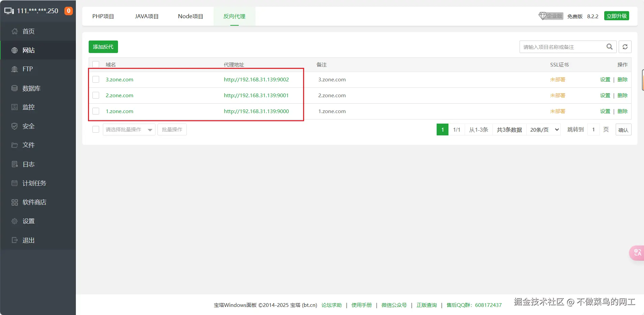Screen dimensions: 644x315
Task: Click the 立即升级 upgrade button
Action: point(617,16)
